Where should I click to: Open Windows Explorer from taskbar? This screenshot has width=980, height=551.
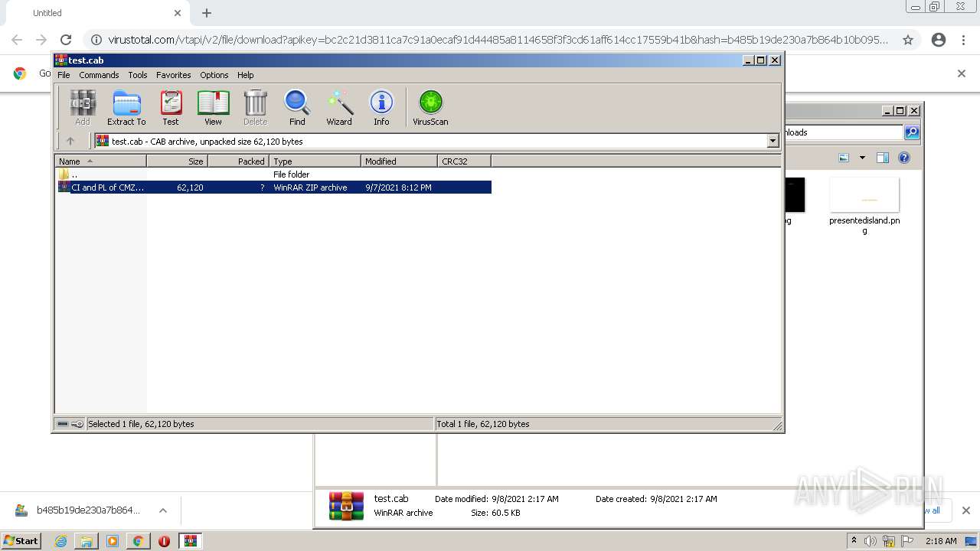87,541
